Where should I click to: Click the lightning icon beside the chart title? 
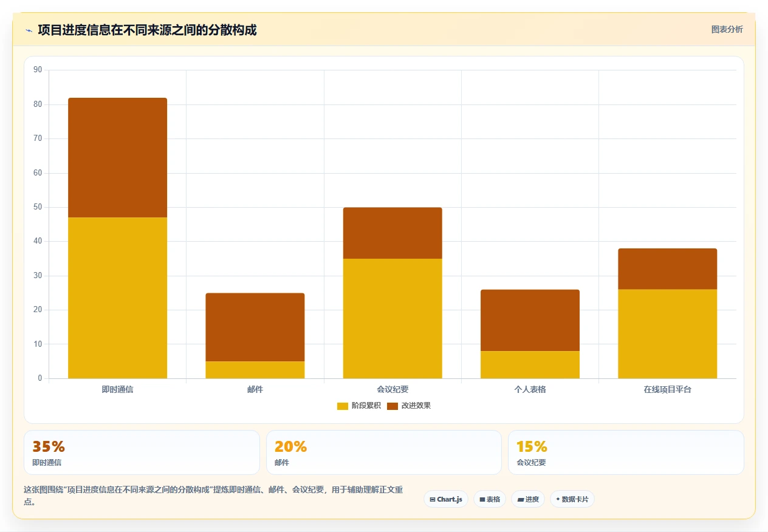coord(29,30)
